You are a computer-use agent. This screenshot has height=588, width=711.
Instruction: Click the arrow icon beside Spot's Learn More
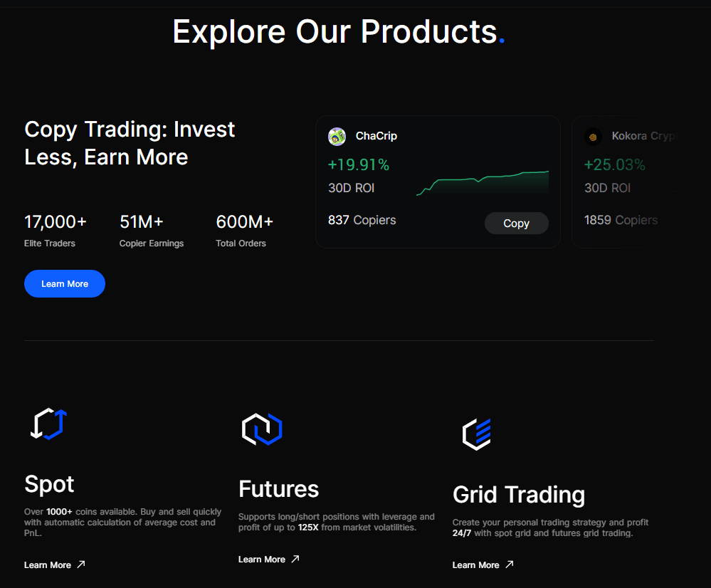[x=82, y=564]
